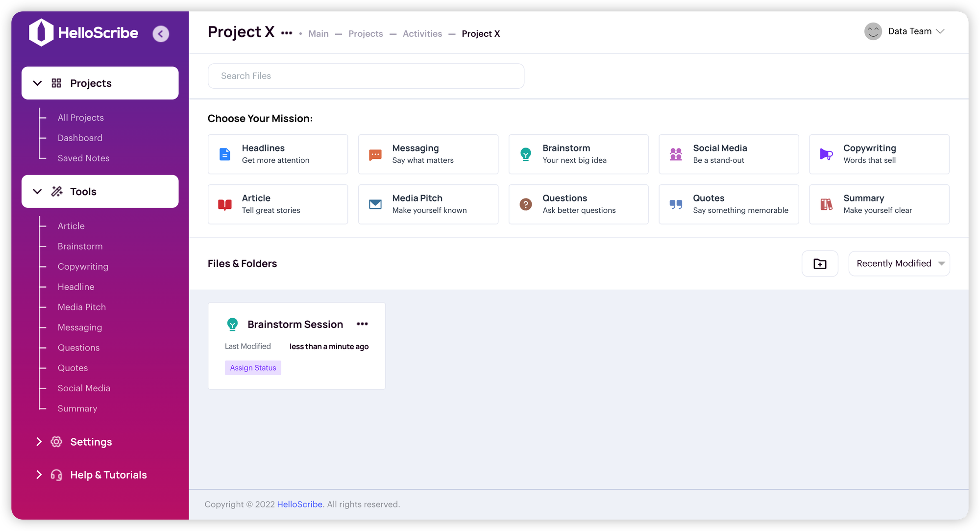
Task: Click the Help headset icon
Action: [56, 475]
